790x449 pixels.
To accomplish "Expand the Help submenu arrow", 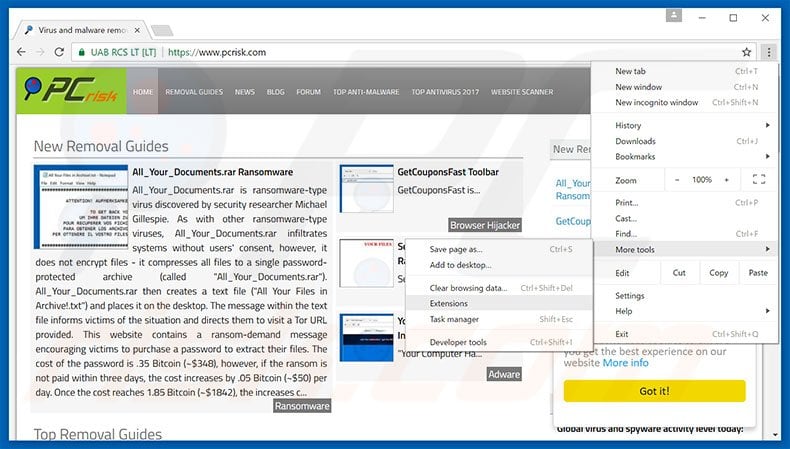I will [768, 311].
